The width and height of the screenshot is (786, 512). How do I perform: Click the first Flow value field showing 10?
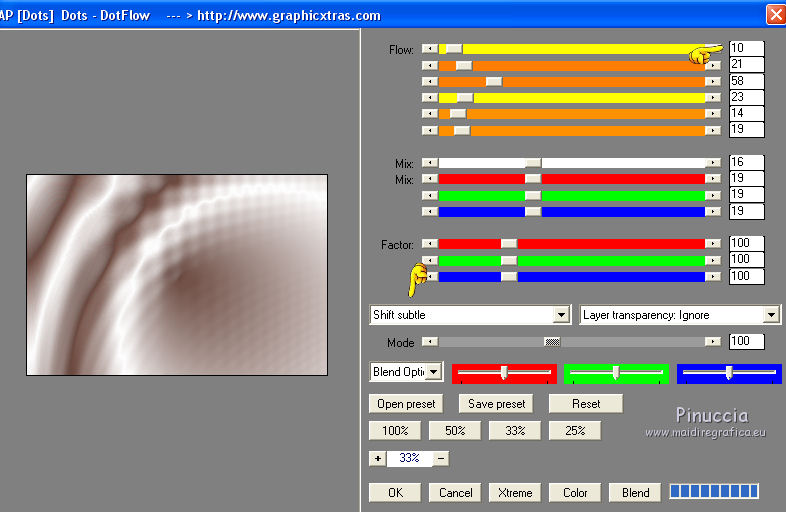point(746,48)
